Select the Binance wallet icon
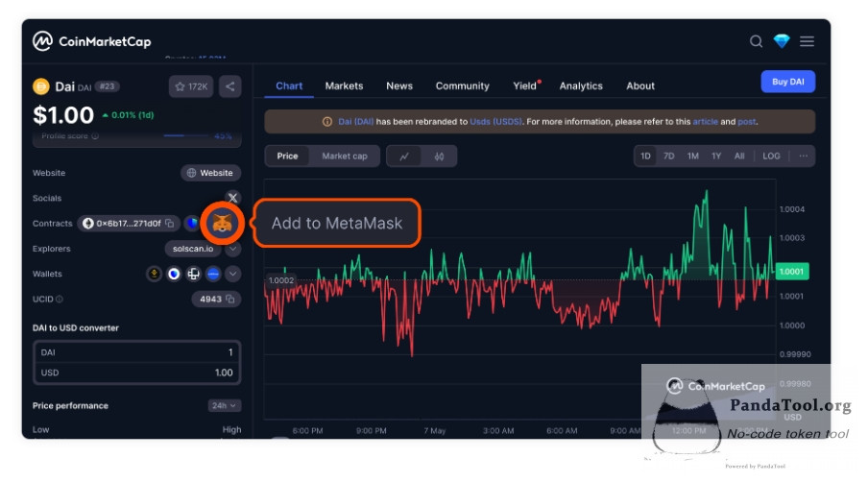Viewport: 868px width, 482px height. (x=154, y=274)
